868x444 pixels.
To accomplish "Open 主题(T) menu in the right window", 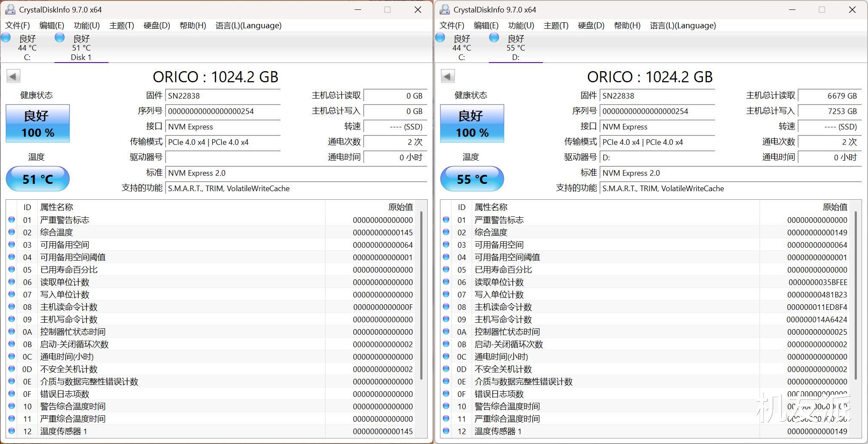I will (556, 25).
